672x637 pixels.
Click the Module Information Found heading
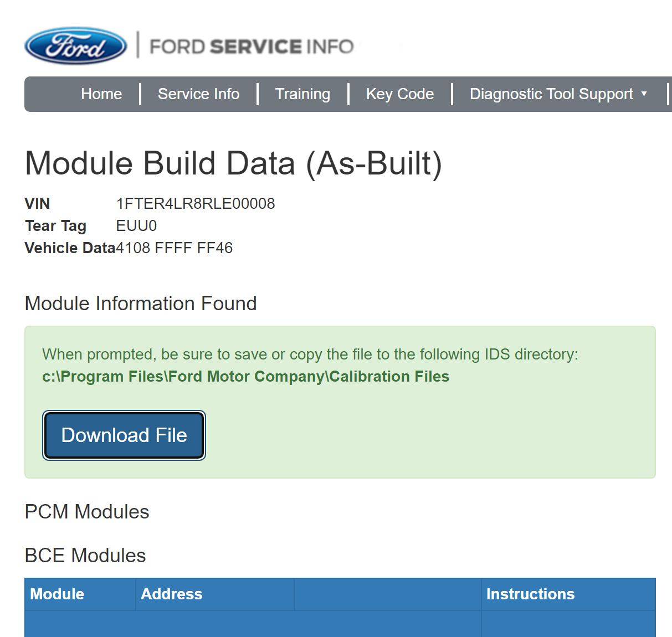tap(141, 304)
